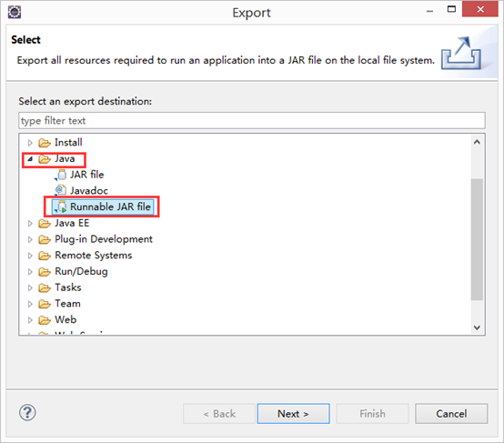Select the "Plug-in Development" label
The height and width of the screenshot is (443, 504).
[x=104, y=239]
